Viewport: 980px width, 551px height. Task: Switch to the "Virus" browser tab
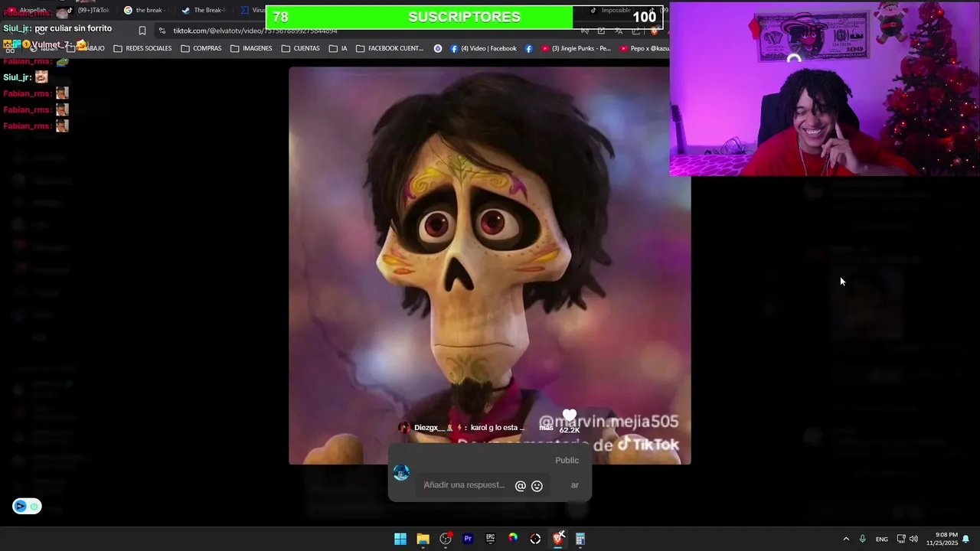[253, 11]
